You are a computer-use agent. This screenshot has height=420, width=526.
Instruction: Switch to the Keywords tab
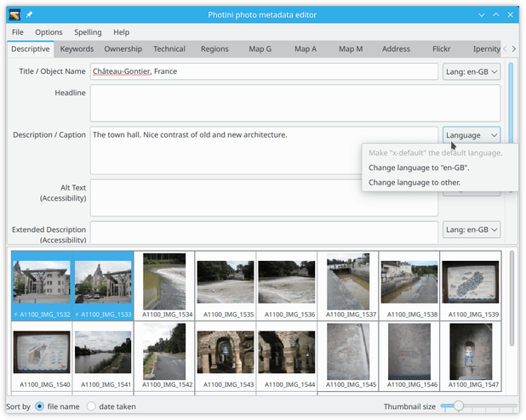[77, 49]
